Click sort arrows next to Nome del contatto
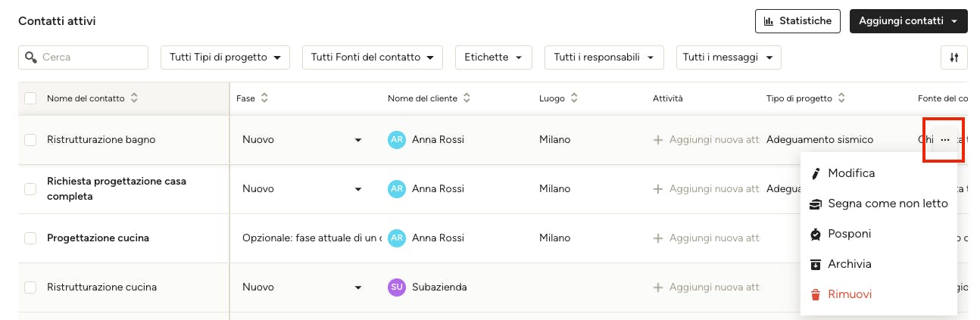This screenshot has width=980, height=320. (x=134, y=98)
